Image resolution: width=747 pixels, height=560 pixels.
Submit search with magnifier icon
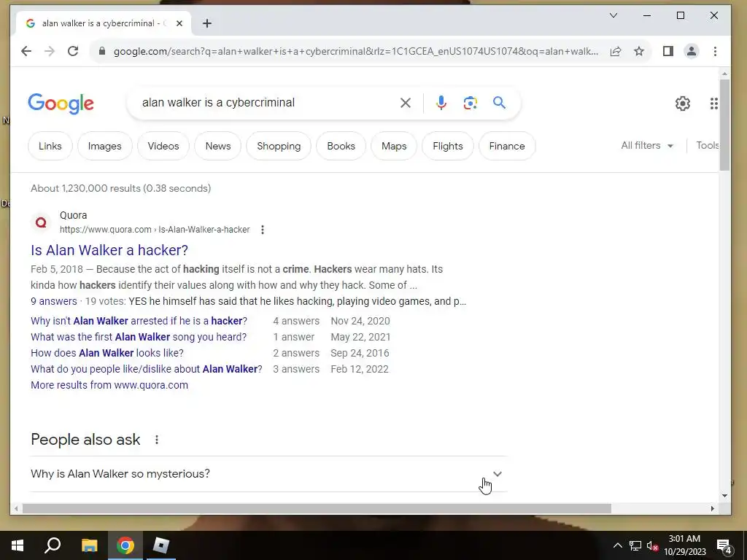click(x=499, y=103)
